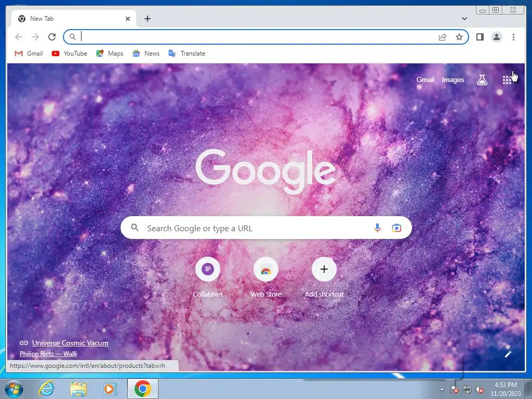
Task: Open the Gmail bookmark
Action: coord(29,54)
